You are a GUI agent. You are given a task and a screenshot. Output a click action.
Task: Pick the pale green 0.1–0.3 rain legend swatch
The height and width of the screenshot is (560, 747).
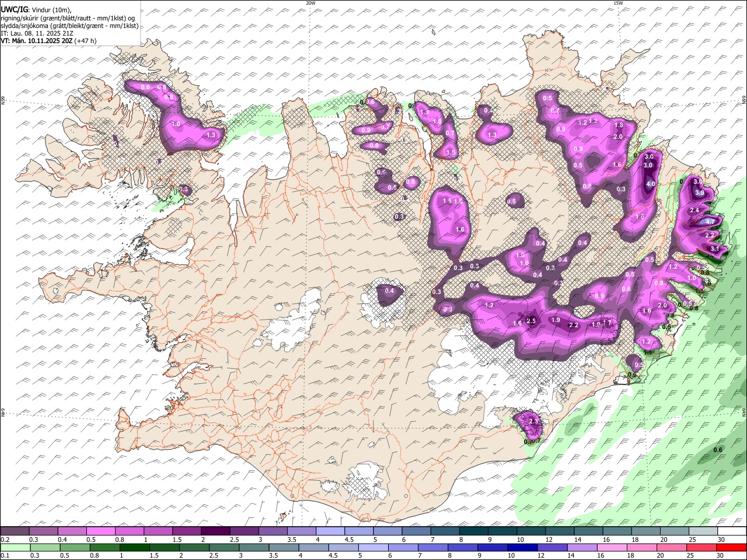pyautogui.click(x=16, y=547)
